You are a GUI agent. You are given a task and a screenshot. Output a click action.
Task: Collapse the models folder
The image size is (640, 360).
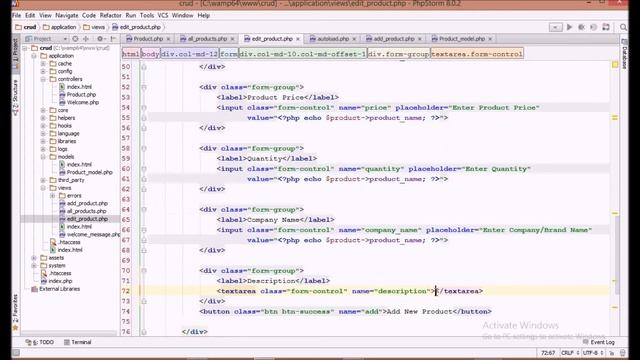pos(43,157)
